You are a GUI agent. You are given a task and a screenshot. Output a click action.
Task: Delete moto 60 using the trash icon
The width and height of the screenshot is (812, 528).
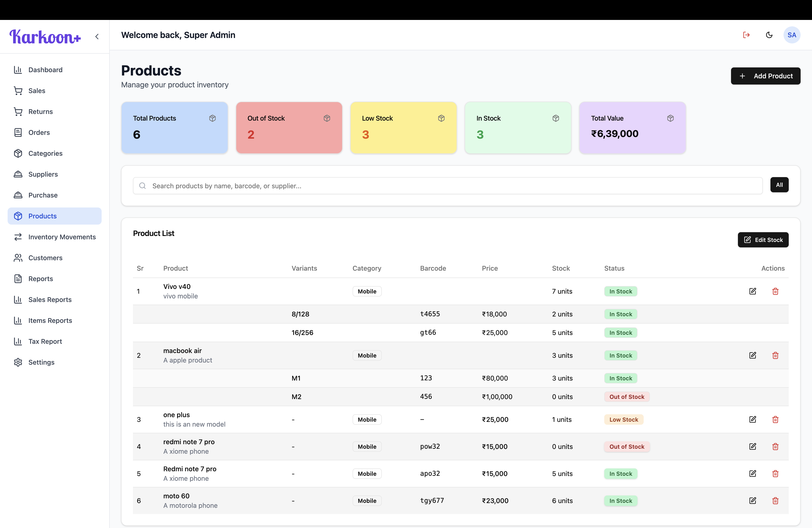click(x=775, y=500)
